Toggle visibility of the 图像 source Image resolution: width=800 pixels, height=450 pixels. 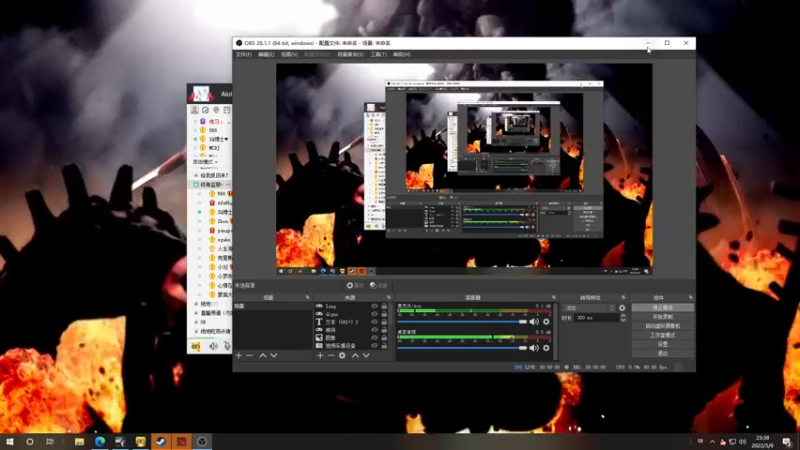tap(374, 338)
